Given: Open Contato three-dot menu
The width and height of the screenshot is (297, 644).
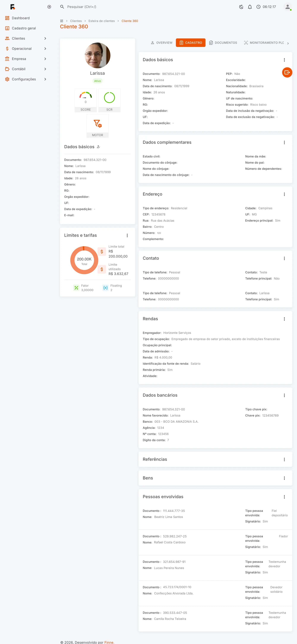Looking at the screenshot, I should click(284, 258).
